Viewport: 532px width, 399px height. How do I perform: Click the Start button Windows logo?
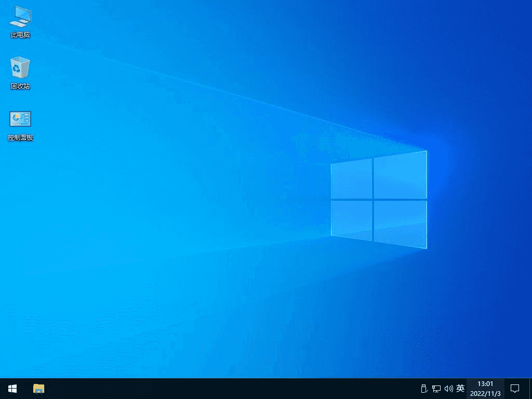click(x=12, y=388)
